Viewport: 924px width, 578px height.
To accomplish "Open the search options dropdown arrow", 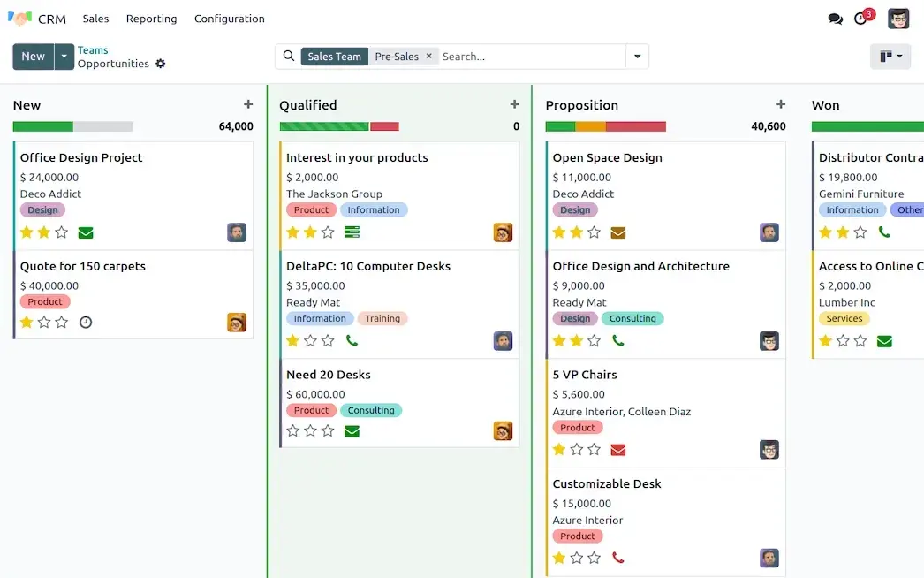I will 637,57.
